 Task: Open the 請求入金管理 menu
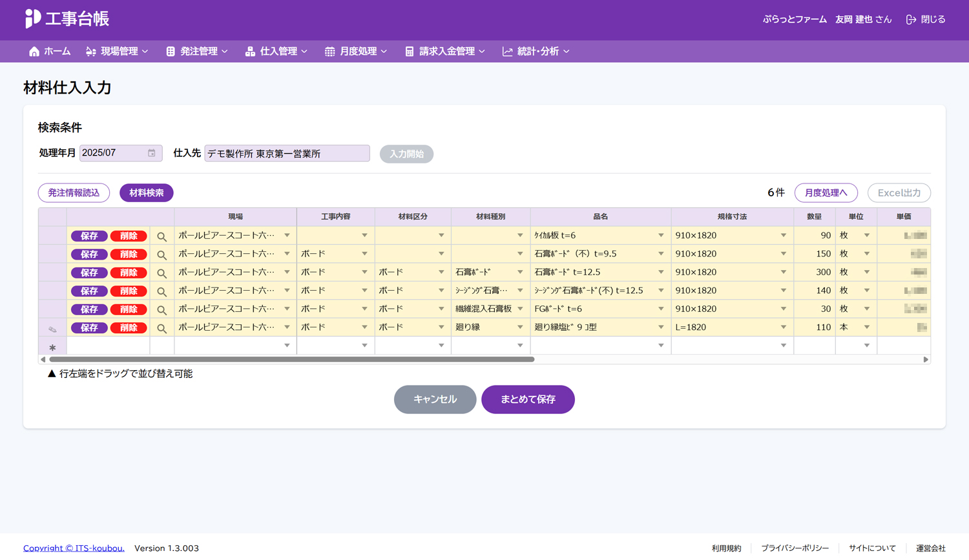pos(444,52)
